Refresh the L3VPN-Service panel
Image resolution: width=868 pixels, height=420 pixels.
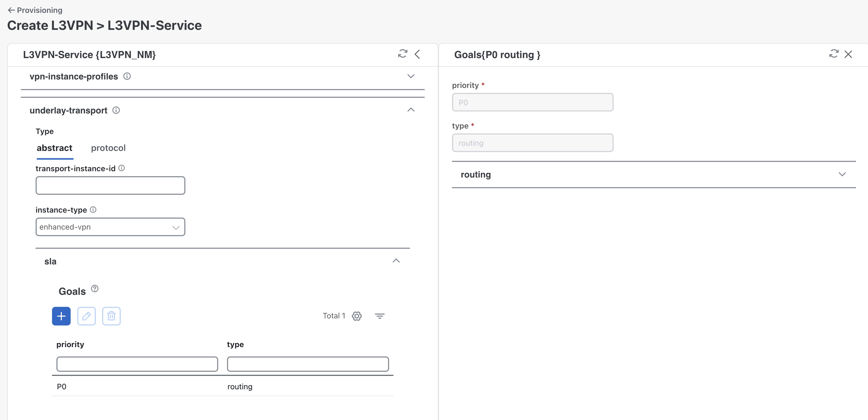[402, 54]
